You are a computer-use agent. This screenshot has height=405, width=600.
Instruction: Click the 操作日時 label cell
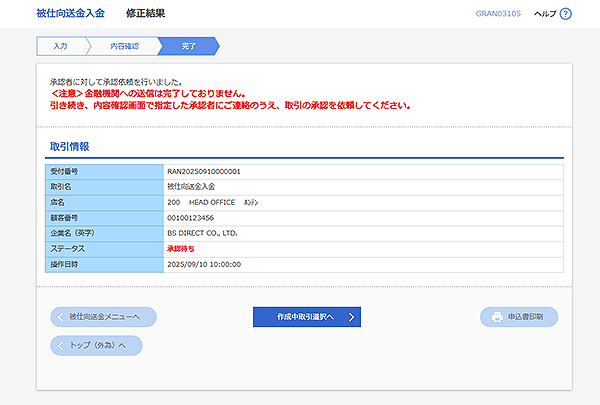104,265
